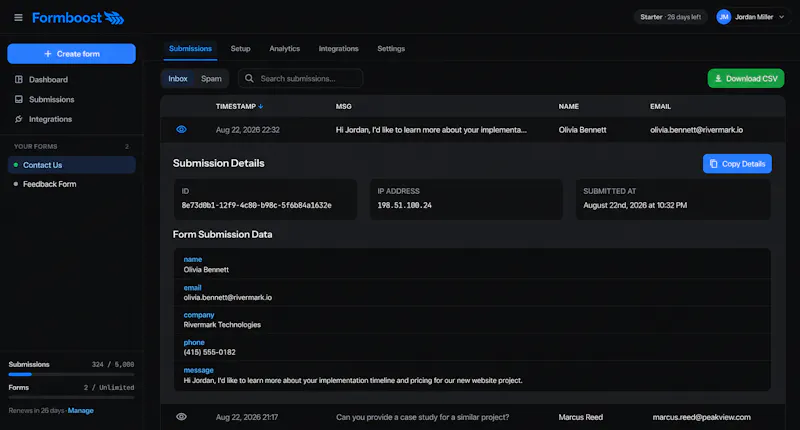Click the JM avatar circle
Screen dimensions: 800x430
[723, 17]
